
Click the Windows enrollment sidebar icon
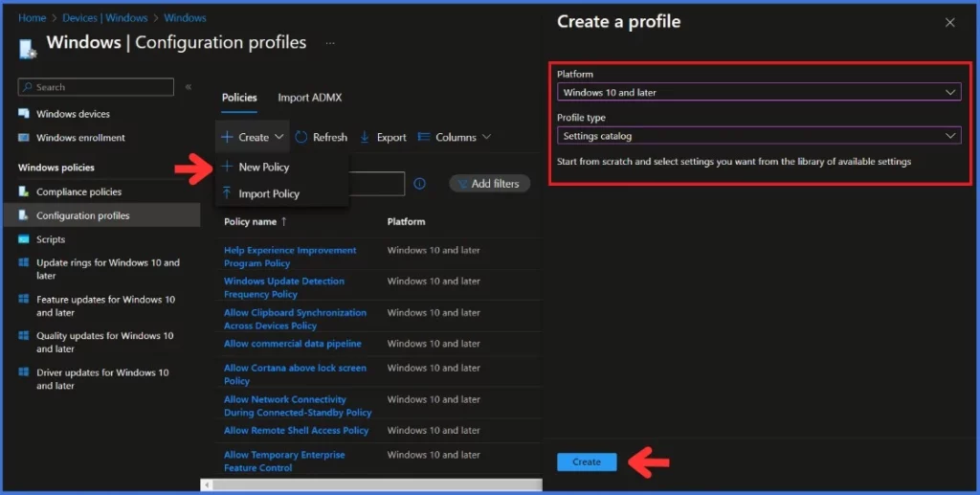click(x=24, y=138)
